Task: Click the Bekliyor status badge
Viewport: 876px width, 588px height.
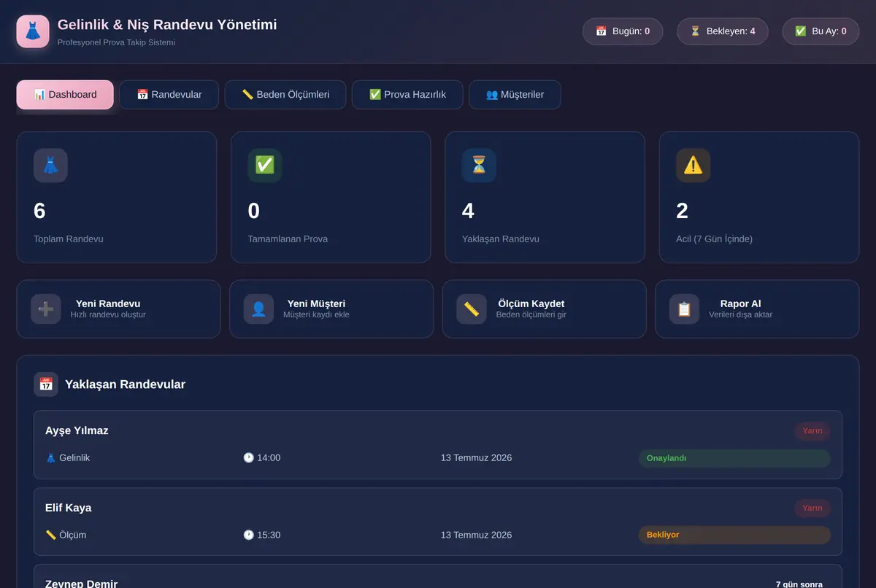Action: click(734, 535)
